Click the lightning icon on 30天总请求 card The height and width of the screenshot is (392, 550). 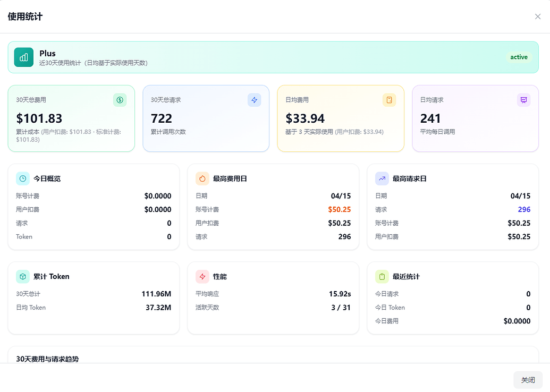tap(255, 100)
